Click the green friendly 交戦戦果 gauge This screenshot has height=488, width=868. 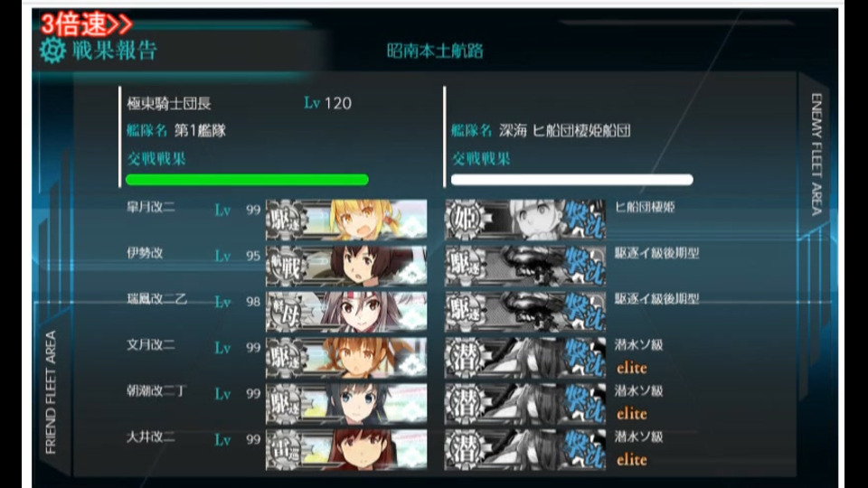coord(247,179)
